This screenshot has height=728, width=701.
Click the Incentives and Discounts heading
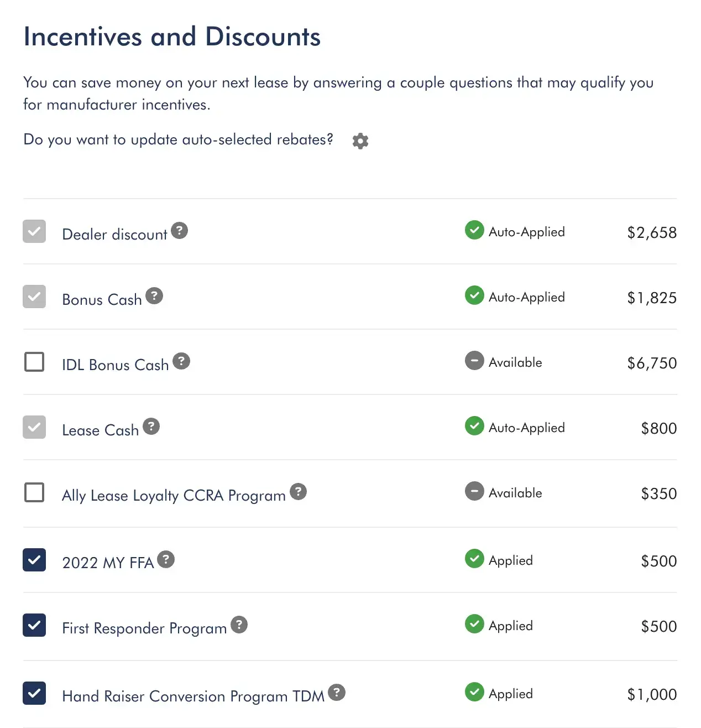pyautogui.click(x=172, y=37)
